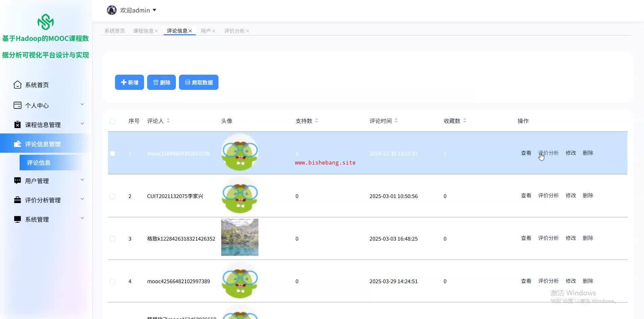Switch to the 课程信息 tab
The image size is (644, 319).
[143, 31]
